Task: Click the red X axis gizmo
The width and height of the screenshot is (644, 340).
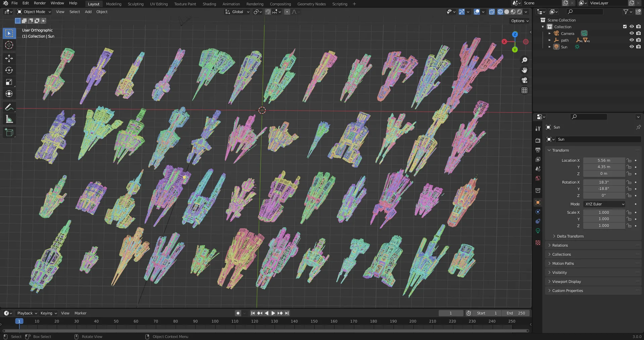Action: click(504, 42)
